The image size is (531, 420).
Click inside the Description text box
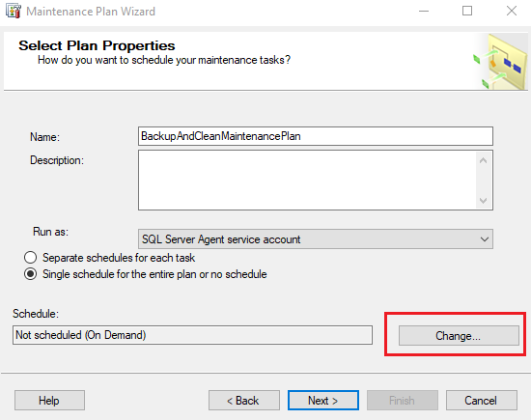point(307,181)
